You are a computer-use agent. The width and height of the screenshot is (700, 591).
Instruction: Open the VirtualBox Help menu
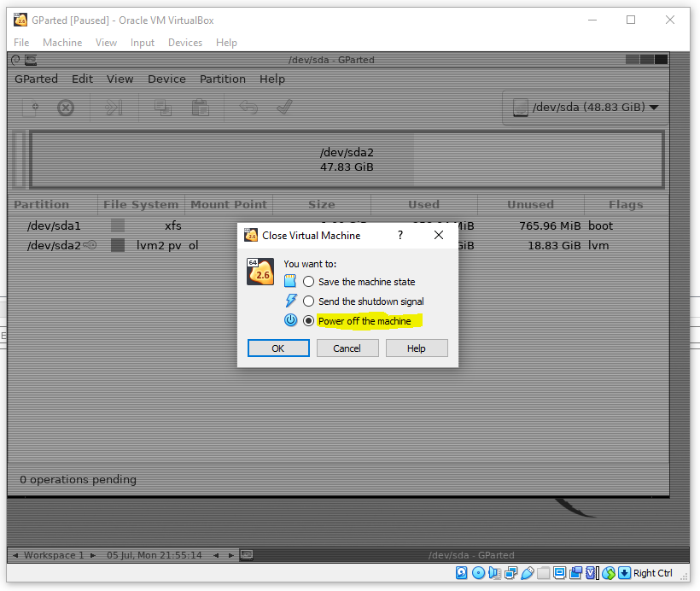(x=226, y=43)
